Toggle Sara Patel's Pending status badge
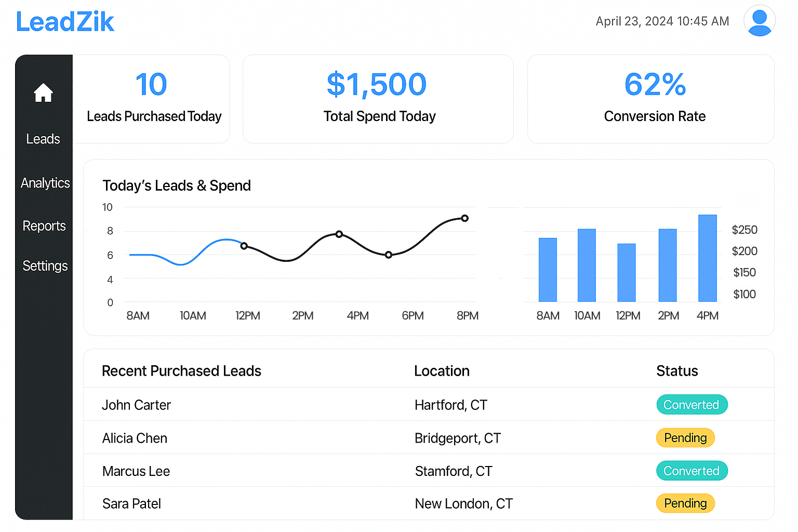798x532 pixels. pos(685,503)
